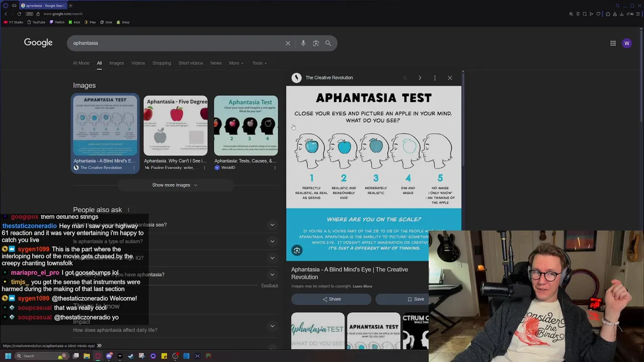
Task: Open the browser AI toolbar icon
Action: click(x=630, y=14)
